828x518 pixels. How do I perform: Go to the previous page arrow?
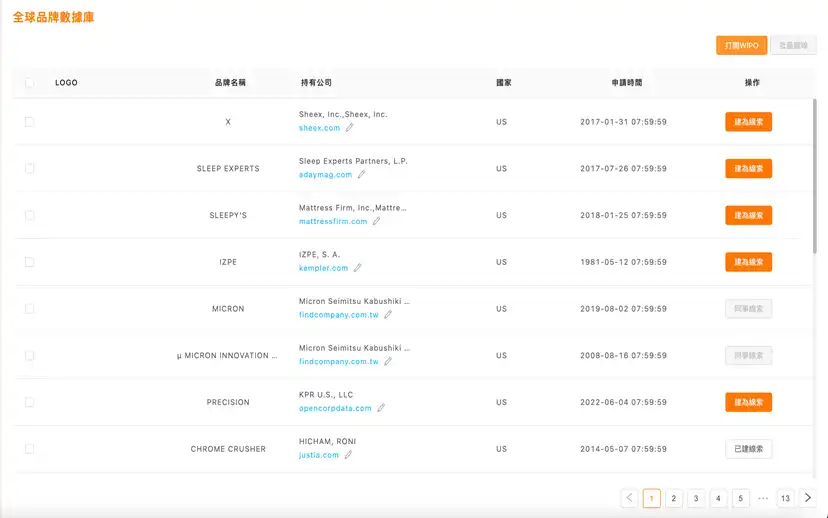[629, 498]
